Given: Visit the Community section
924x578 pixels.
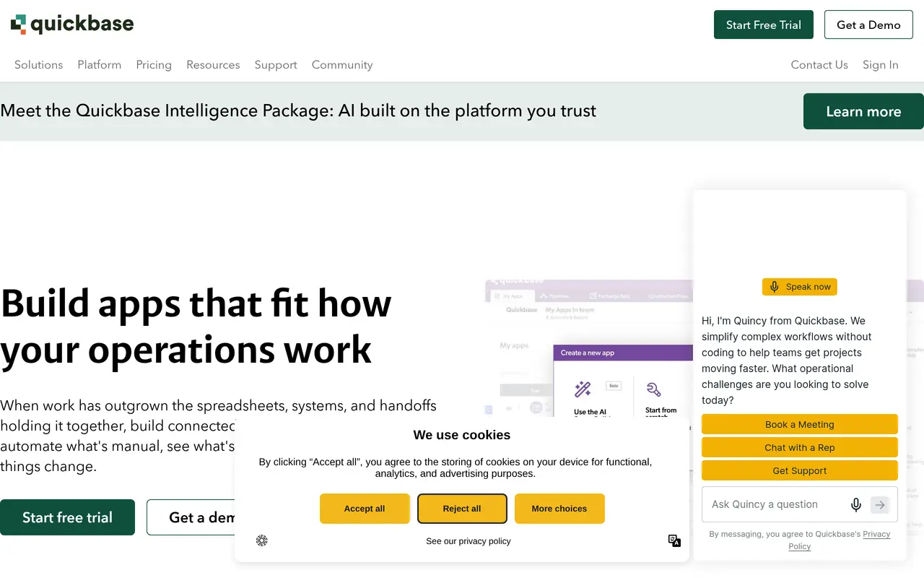Looking at the screenshot, I should [342, 65].
